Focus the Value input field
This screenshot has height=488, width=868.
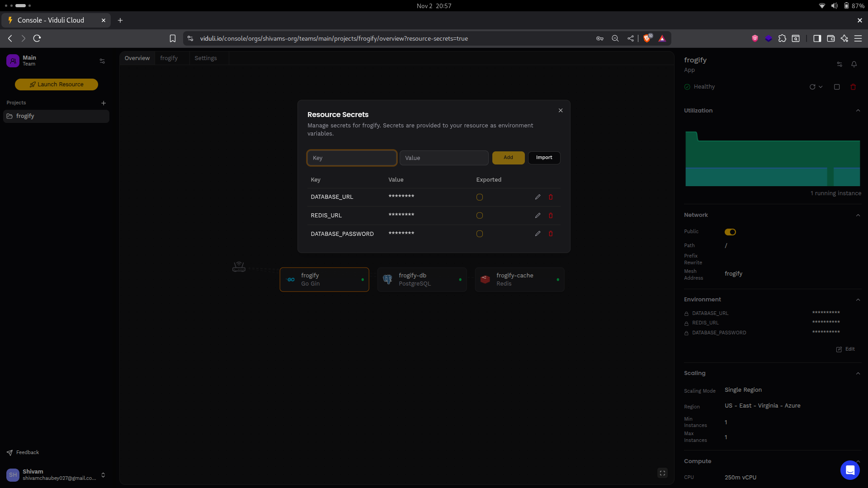point(443,158)
